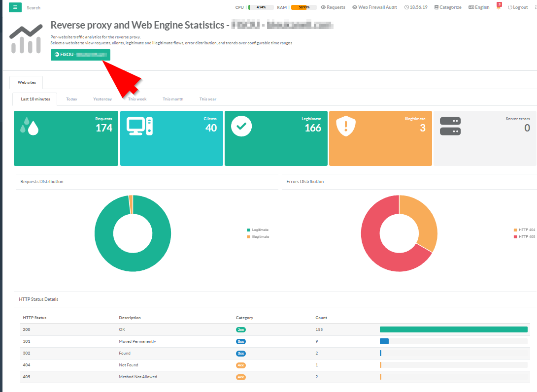537x392 pixels.
Task: Click the notification bell icon
Action: click(x=499, y=7)
